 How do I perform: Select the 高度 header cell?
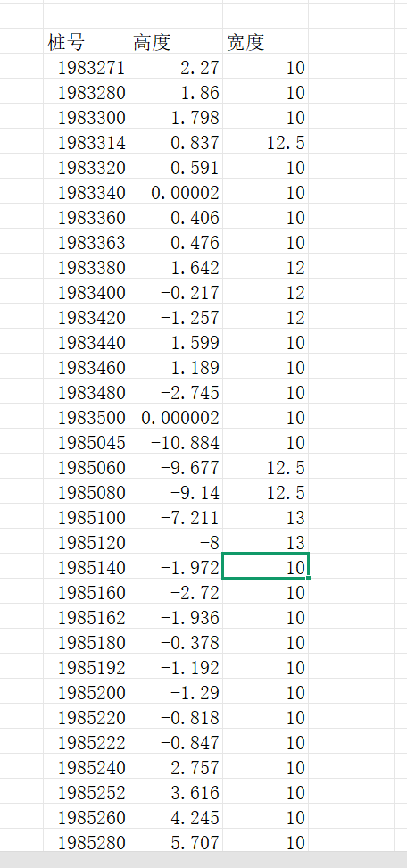coord(176,41)
